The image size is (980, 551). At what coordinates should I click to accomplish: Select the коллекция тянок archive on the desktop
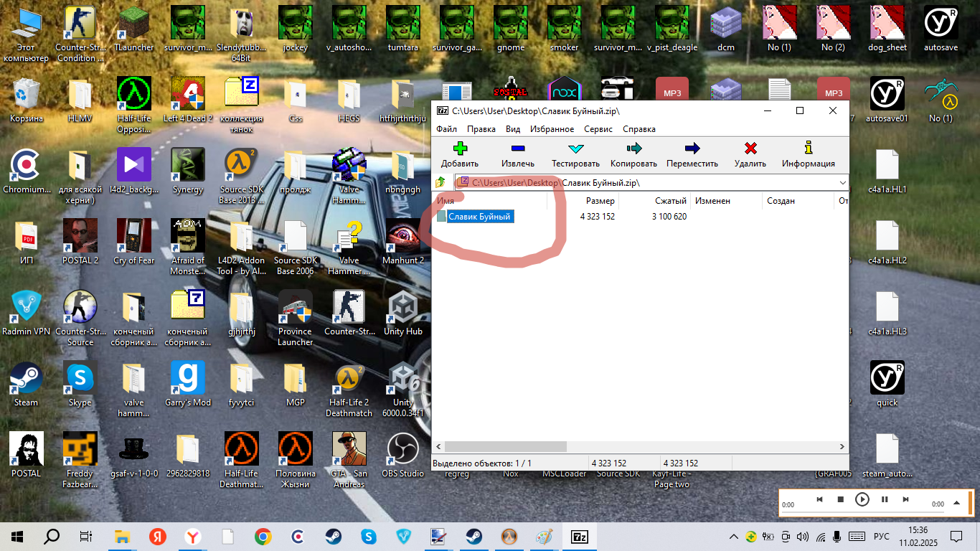click(x=242, y=105)
